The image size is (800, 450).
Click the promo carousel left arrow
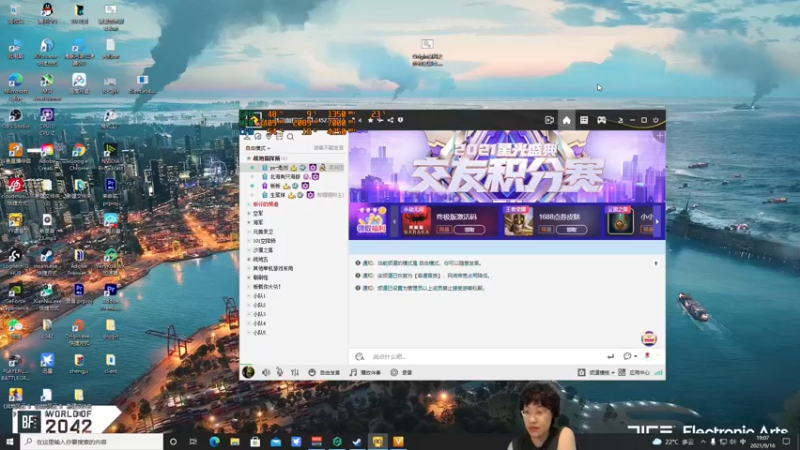point(394,221)
